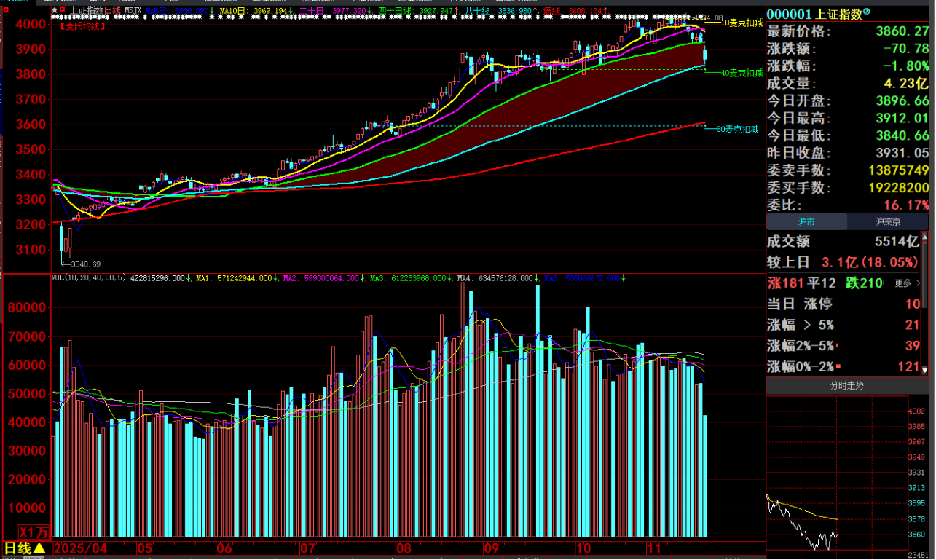The height and width of the screenshot is (560, 936).
Task: Click the 40麦克扣减 marker label
Action: tap(742, 73)
